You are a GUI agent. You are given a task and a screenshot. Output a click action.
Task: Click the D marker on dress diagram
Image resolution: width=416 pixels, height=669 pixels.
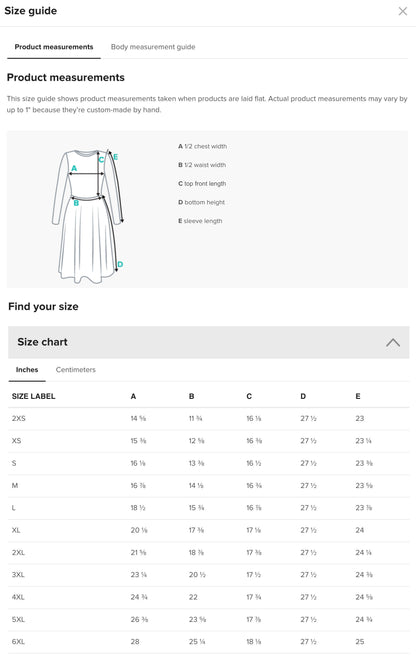[120, 264]
